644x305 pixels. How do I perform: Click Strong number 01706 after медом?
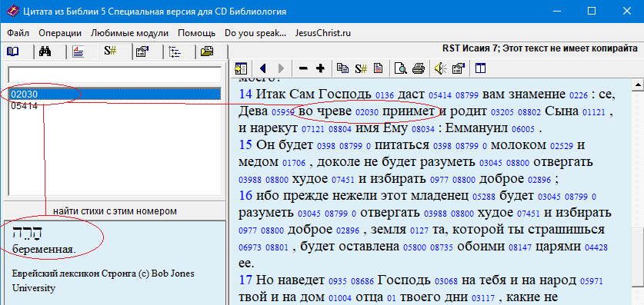coord(294,163)
